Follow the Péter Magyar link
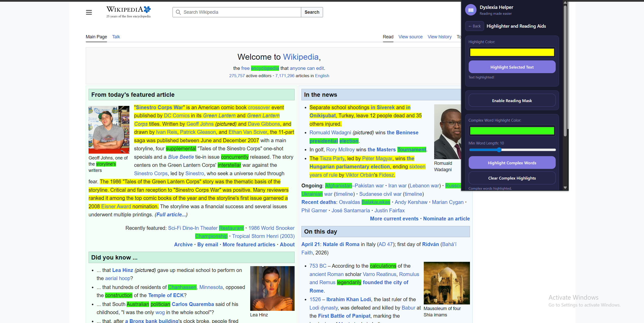The image size is (644, 323). 377,158
